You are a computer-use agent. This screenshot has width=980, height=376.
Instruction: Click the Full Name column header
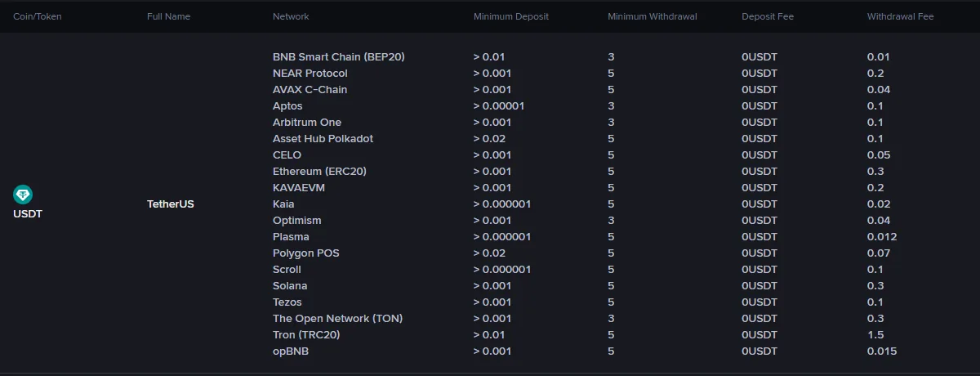click(169, 16)
